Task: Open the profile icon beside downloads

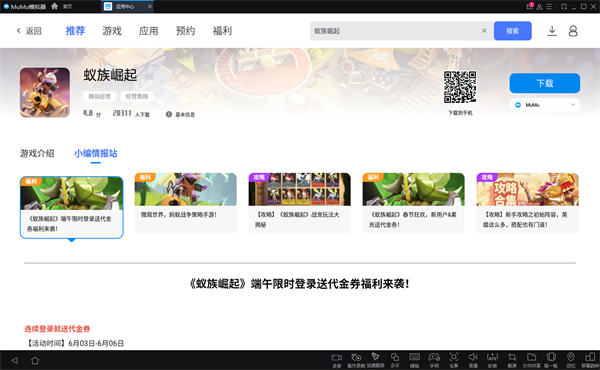Action: click(573, 31)
